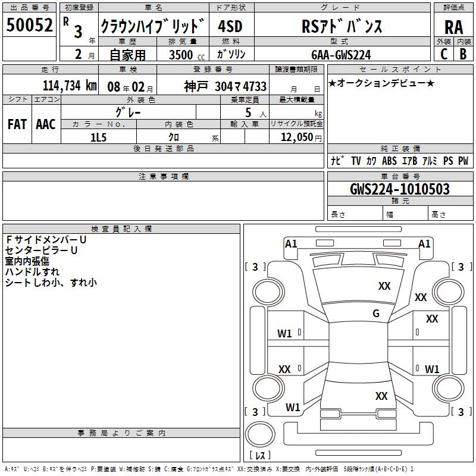Select the レス spare tire label
Image resolution: width=476 pixels, height=476 pixels.
coord(260,455)
